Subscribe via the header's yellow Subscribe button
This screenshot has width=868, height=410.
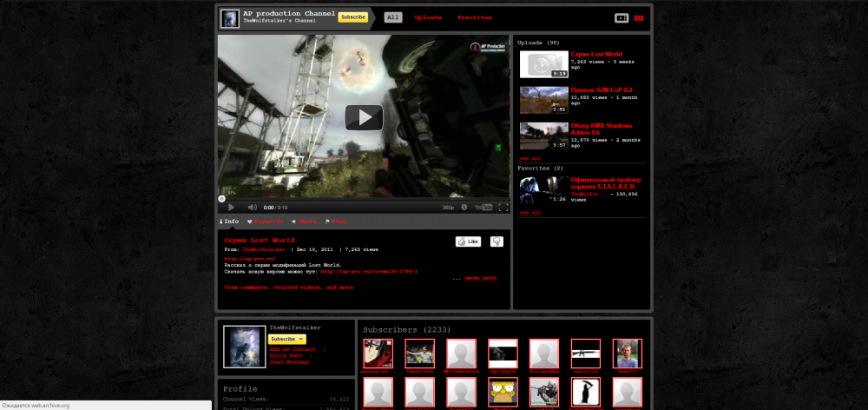coord(352,17)
